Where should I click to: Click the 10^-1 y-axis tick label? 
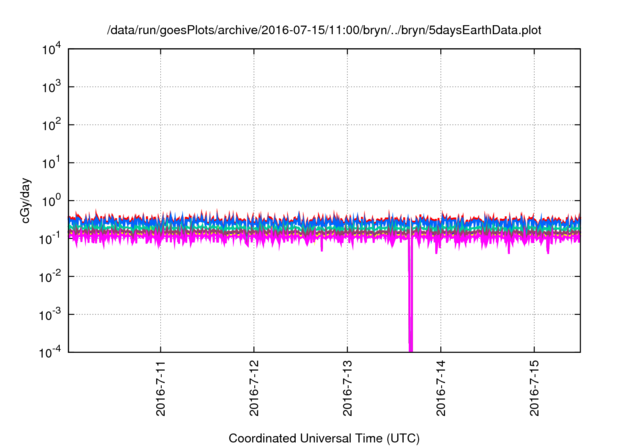point(50,239)
